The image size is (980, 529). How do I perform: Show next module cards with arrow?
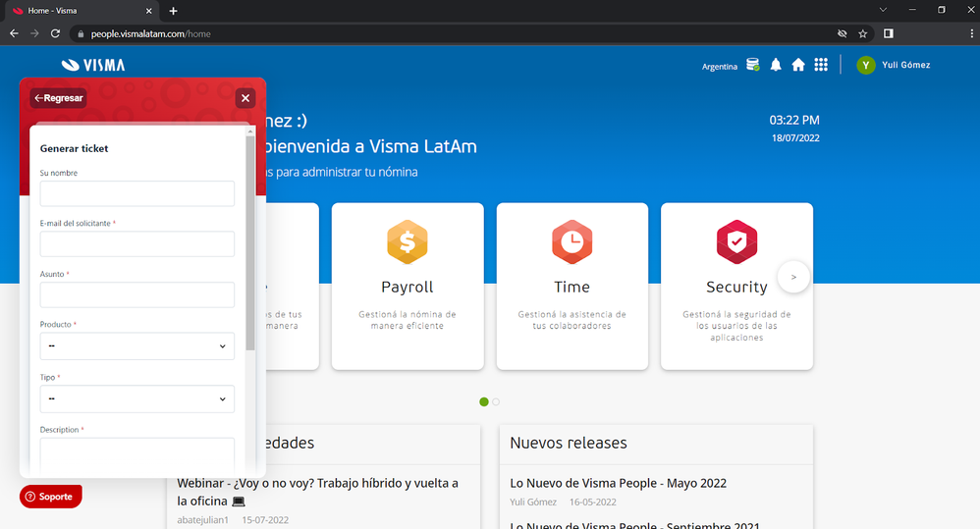[x=793, y=277]
